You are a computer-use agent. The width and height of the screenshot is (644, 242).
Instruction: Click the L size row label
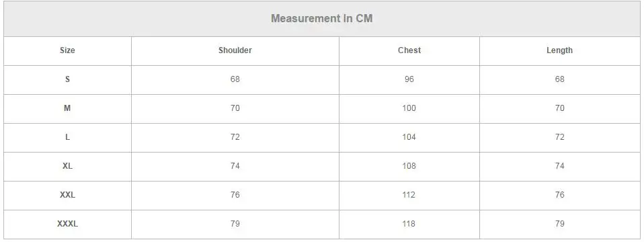point(67,137)
